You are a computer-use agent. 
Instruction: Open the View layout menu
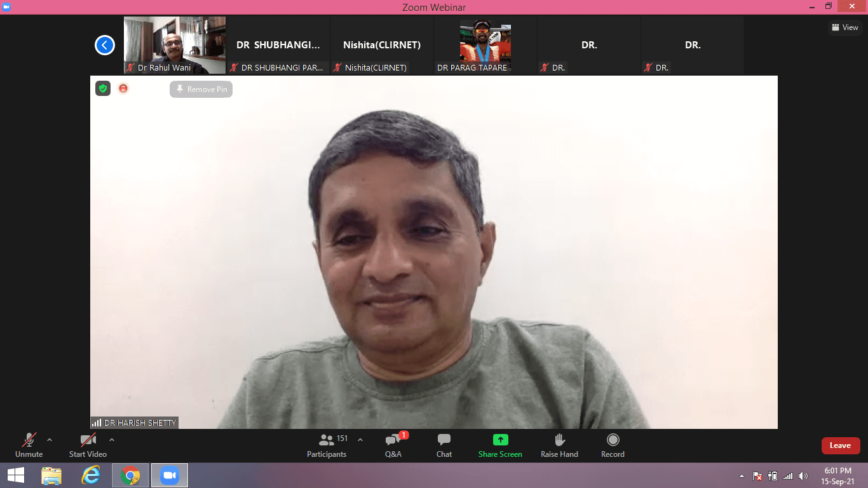pos(844,27)
